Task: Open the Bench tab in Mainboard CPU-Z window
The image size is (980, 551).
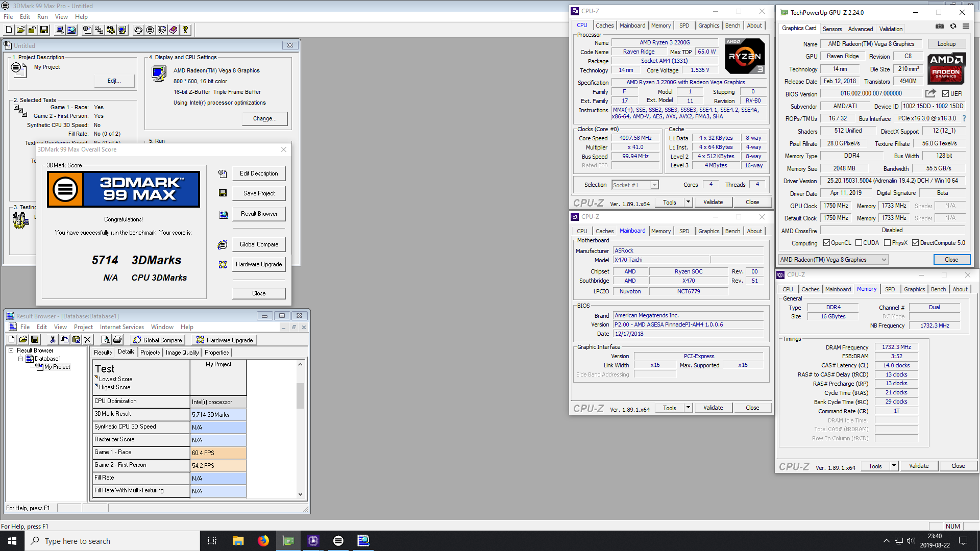Action: coord(732,231)
